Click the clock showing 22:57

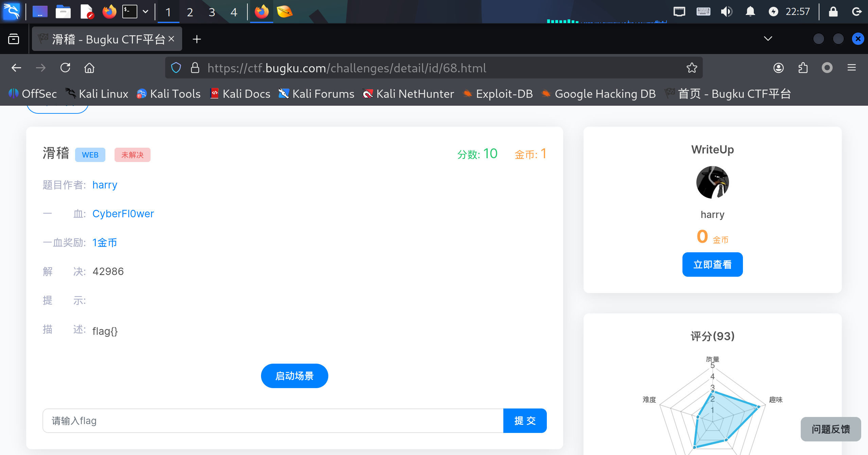click(798, 12)
